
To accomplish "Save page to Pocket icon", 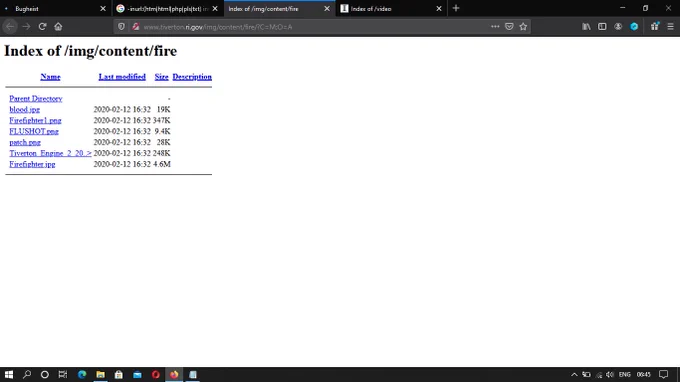I will tap(509, 26).
